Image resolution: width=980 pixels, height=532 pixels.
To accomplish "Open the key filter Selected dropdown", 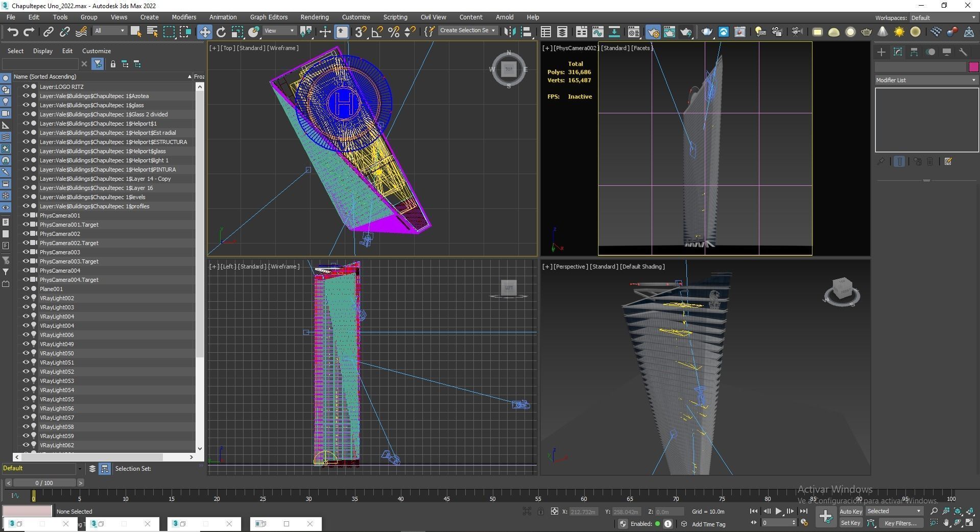I will click(894, 511).
